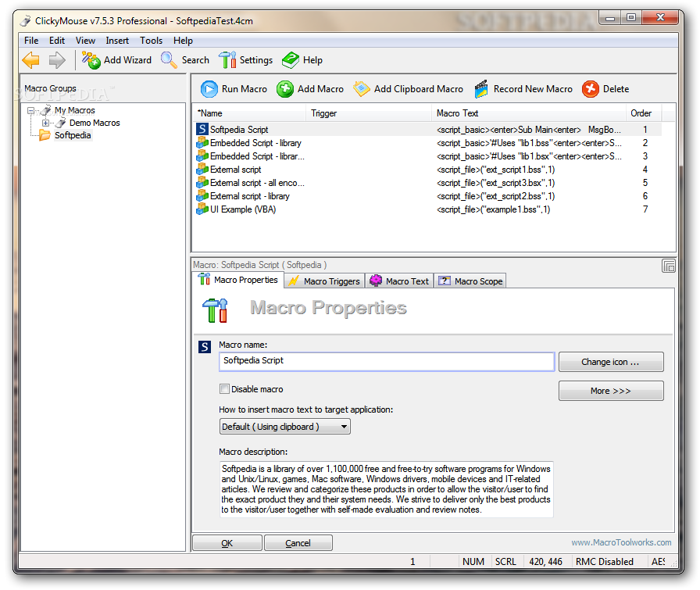This screenshot has height=590, width=700.
Task: Open the Tools menu
Action: tap(151, 40)
